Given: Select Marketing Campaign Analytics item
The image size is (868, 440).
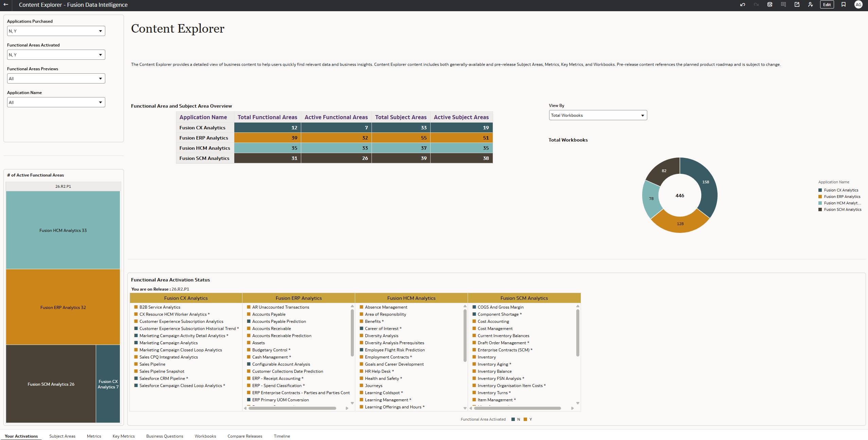Looking at the screenshot, I should coord(168,343).
